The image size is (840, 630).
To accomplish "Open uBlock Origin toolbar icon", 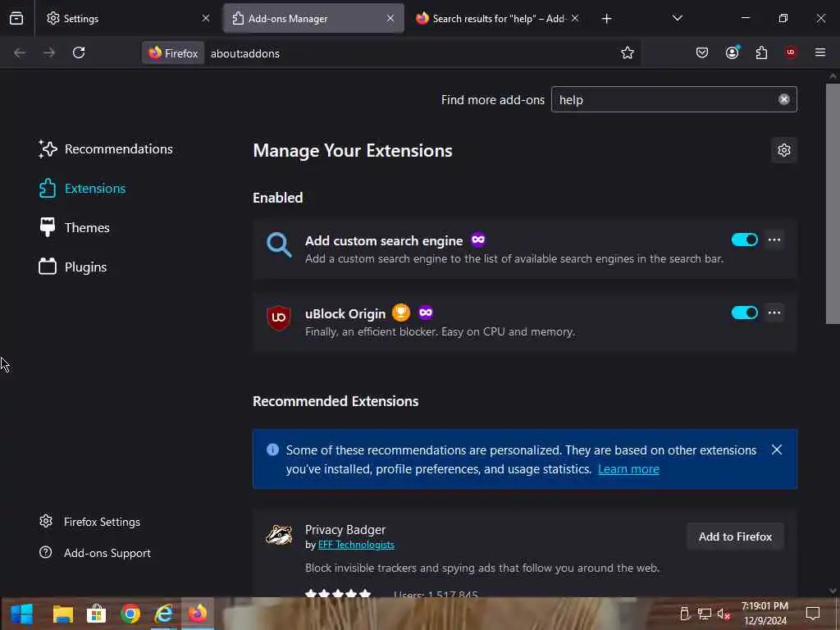I will pos(791,52).
